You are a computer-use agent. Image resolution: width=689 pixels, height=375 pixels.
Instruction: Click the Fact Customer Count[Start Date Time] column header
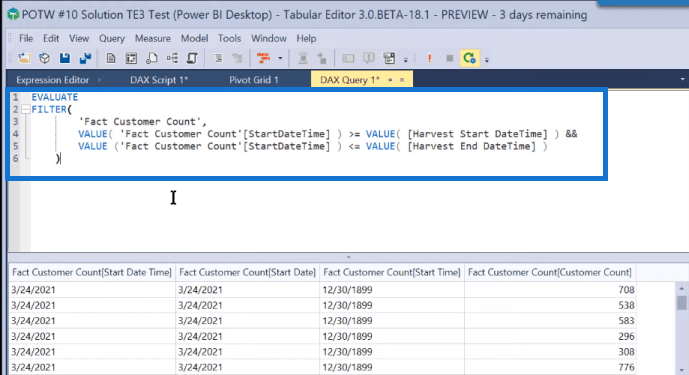tap(91, 273)
